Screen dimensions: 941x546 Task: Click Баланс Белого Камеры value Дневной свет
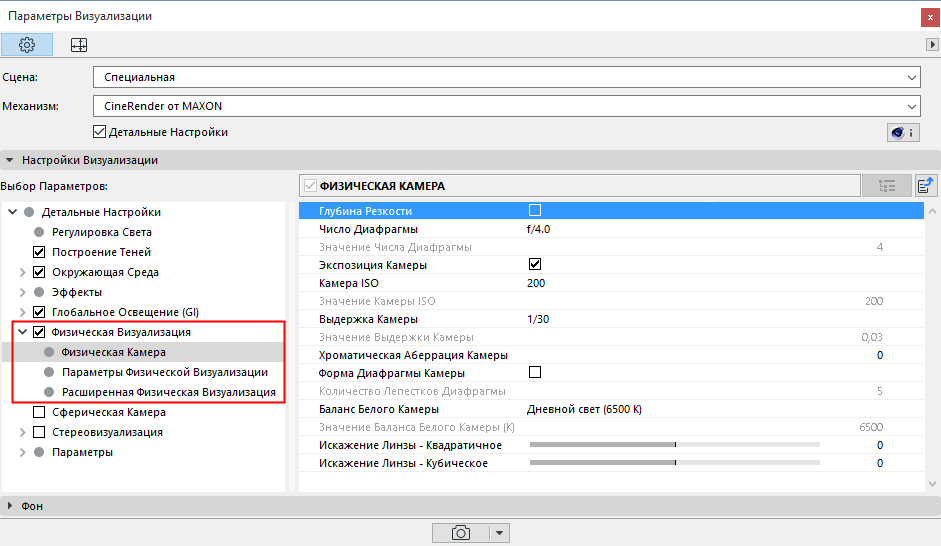pos(584,409)
